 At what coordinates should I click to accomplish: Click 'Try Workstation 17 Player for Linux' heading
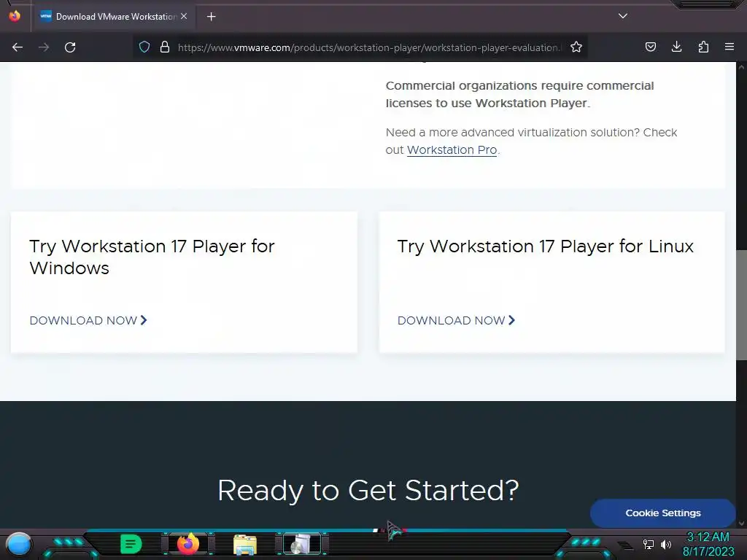click(546, 246)
